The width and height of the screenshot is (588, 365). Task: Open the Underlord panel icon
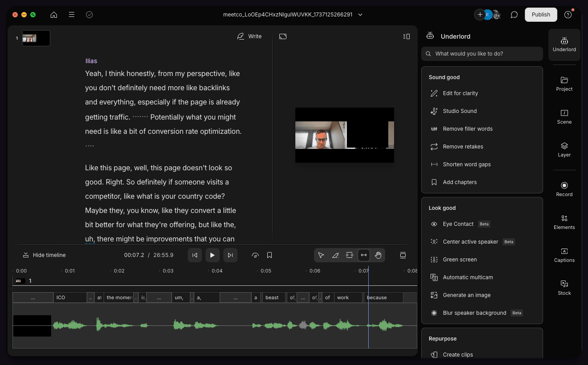[564, 44]
